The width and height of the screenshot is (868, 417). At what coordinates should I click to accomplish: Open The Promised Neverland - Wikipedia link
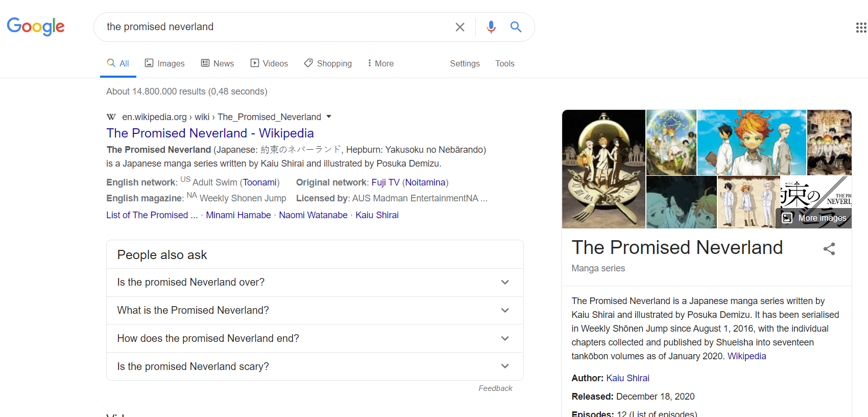tap(210, 133)
